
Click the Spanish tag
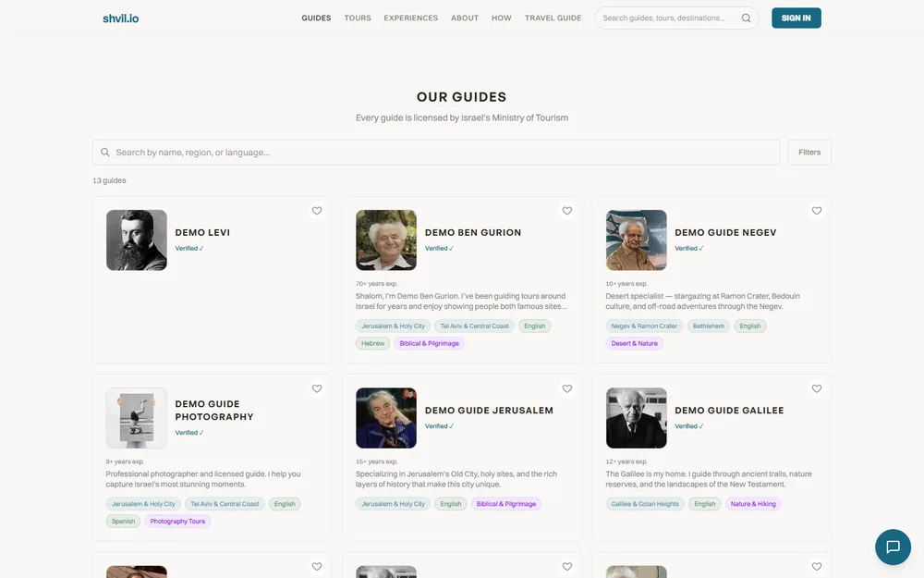pos(123,522)
